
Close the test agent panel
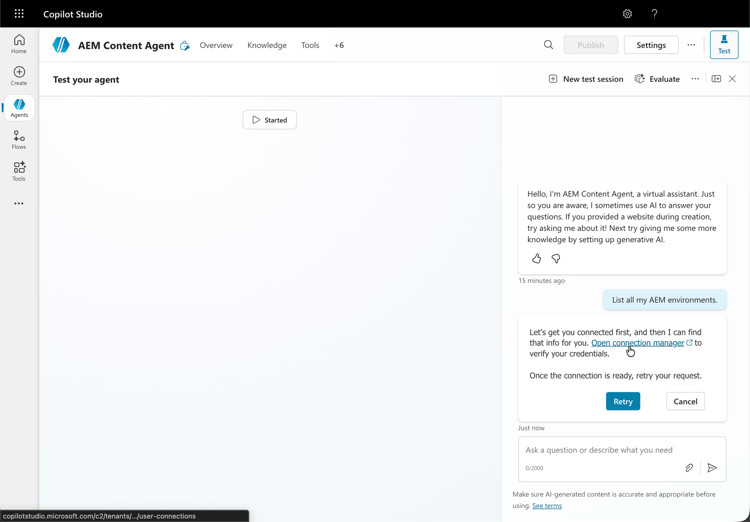tap(732, 79)
